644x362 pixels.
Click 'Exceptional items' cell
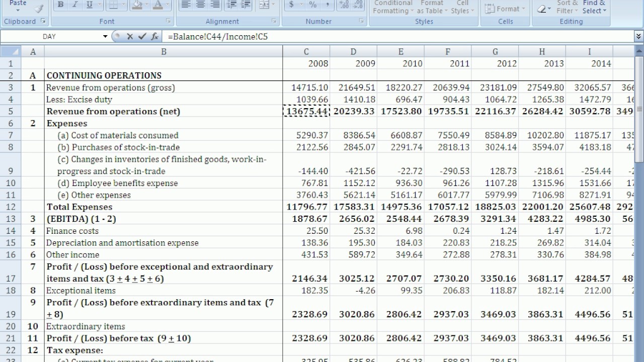pos(164,291)
